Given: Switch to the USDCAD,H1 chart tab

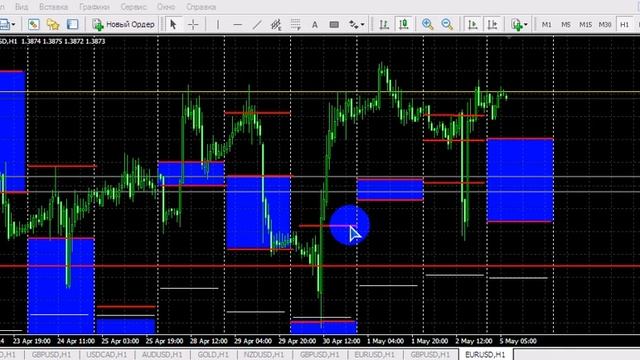Looking at the screenshot, I should (x=107, y=355).
